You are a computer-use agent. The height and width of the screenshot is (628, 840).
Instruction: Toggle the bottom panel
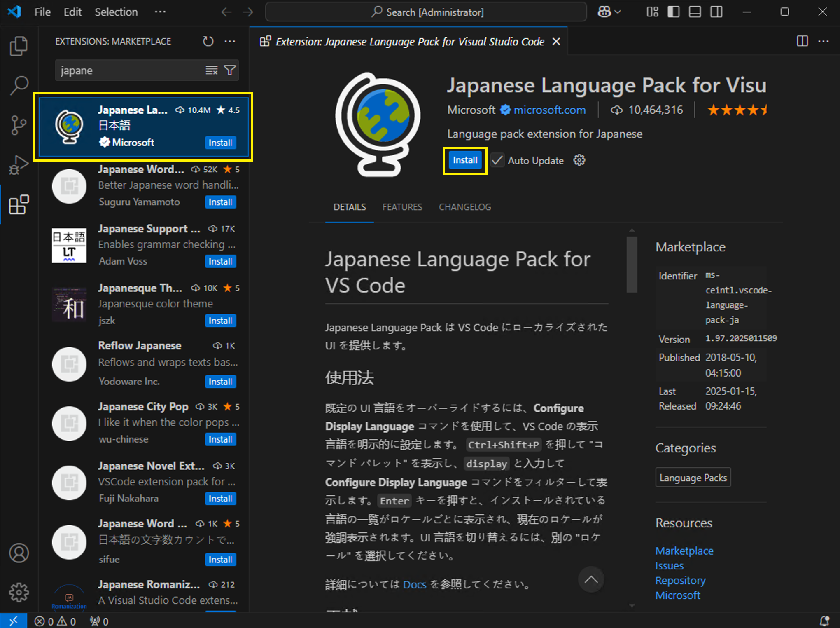(695, 12)
